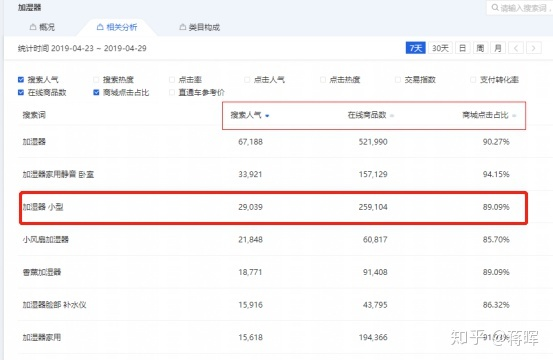This screenshot has height=361, width=553.
Task: Uncheck the 搜索人气 checkbox
Action: [x=21, y=80]
